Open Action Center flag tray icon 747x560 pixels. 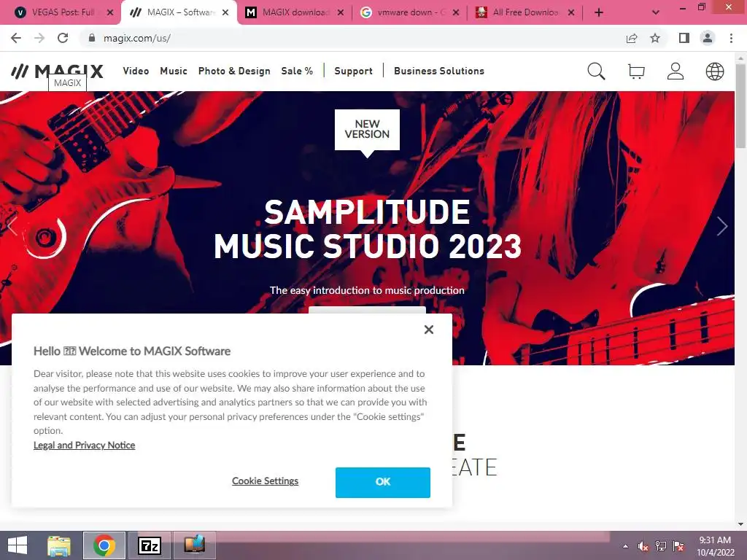click(x=678, y=546)
